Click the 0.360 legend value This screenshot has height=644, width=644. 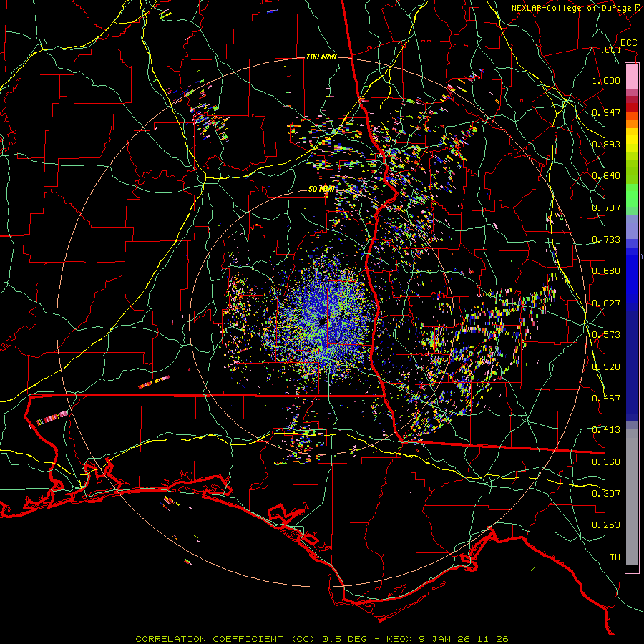tap(606, 462)
